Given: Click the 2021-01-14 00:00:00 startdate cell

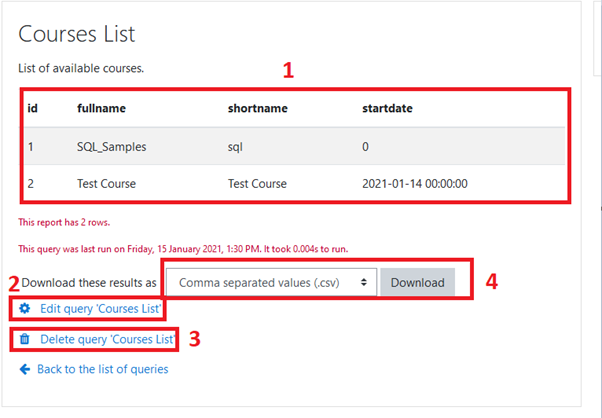Looking at the screenshot, I should pos(414,184).
